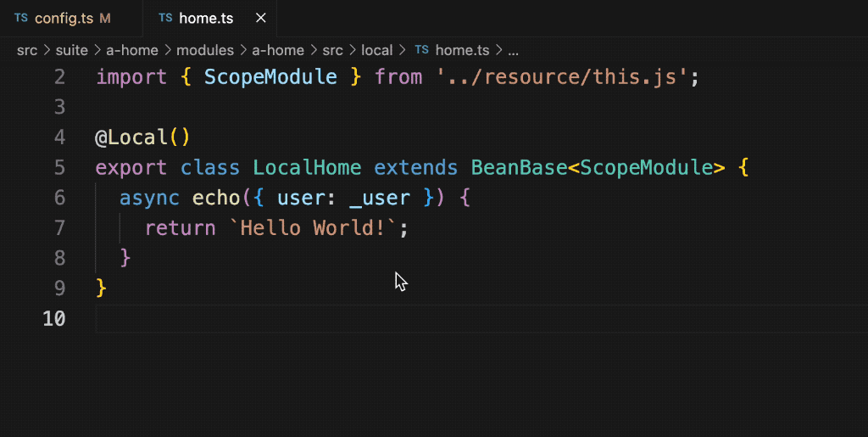Click the LocalHome class name
Image resolution: width=868 pixels, height=437 pixels.
click(x=307, y=167)
